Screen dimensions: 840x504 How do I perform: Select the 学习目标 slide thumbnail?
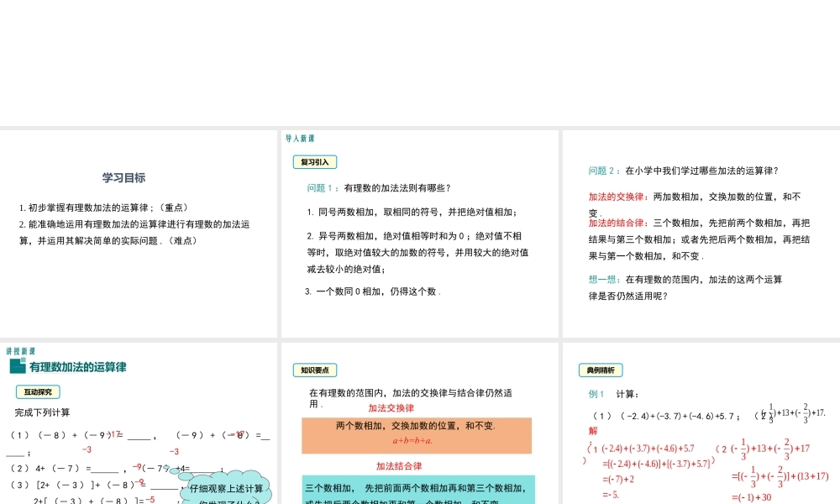tap(139, 231)
